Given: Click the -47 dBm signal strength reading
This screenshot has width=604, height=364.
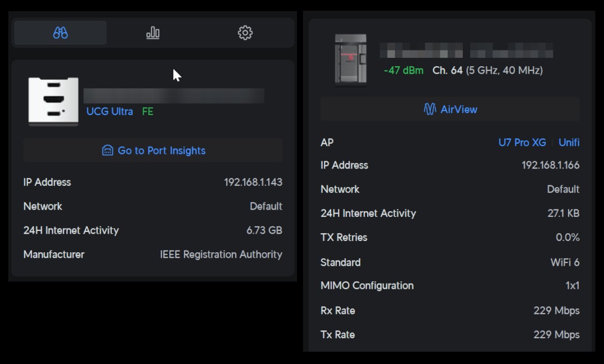Looking at the screenshot, I should (403, 71).
